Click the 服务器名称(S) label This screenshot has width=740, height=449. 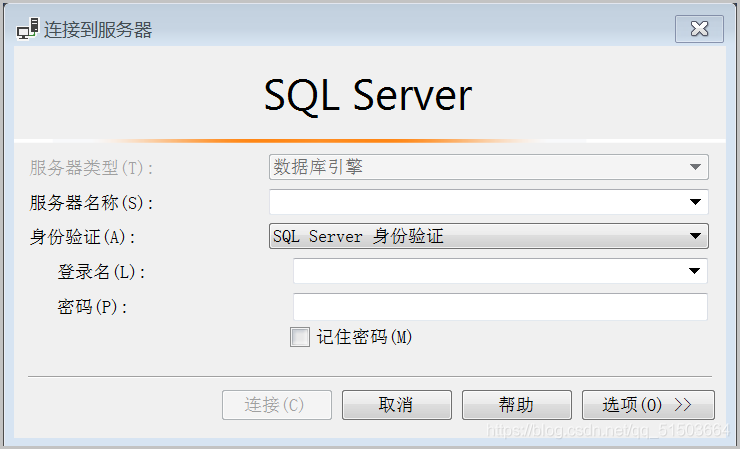[92, 203]
